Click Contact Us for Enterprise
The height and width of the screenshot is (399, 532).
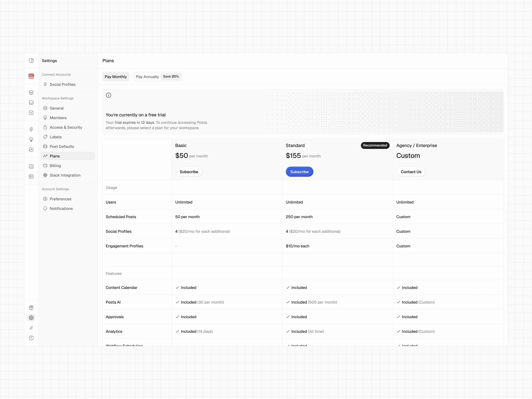pos(411,172)
